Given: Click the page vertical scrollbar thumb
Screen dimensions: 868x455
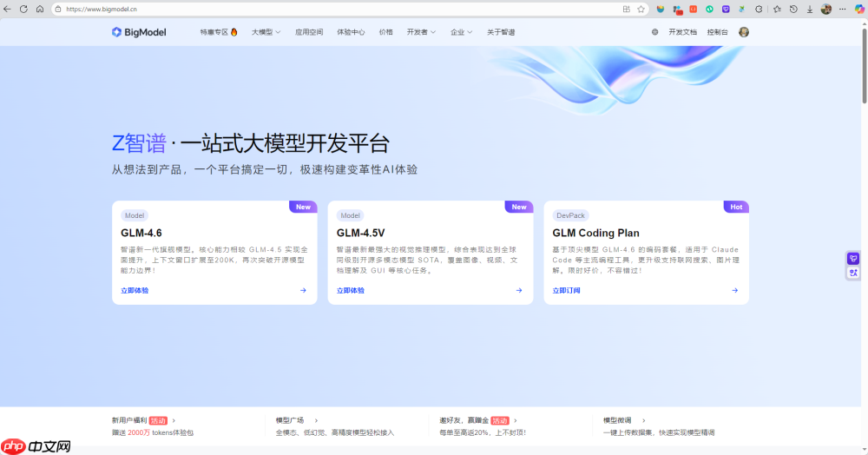Looking at the screenshot, I should point(865,65).
